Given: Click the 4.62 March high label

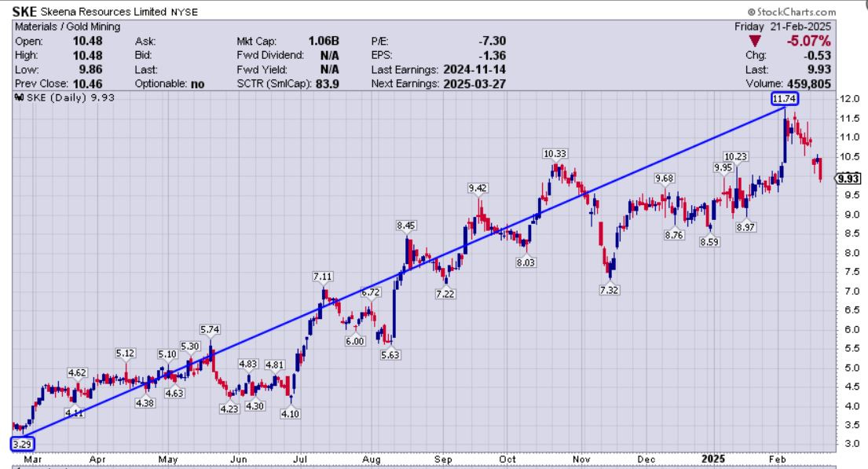Looking at the screenshot, I should 77,372.
